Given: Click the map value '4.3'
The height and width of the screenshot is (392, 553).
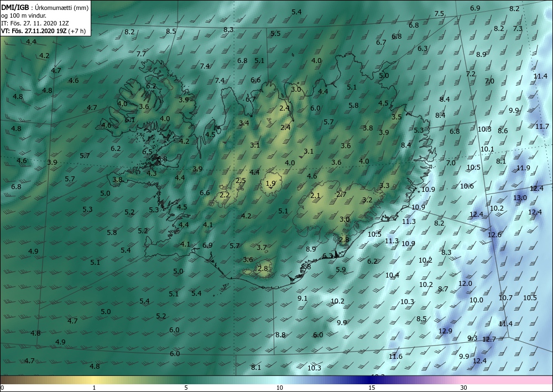Looking at the screenshot, I should [152, 173].
